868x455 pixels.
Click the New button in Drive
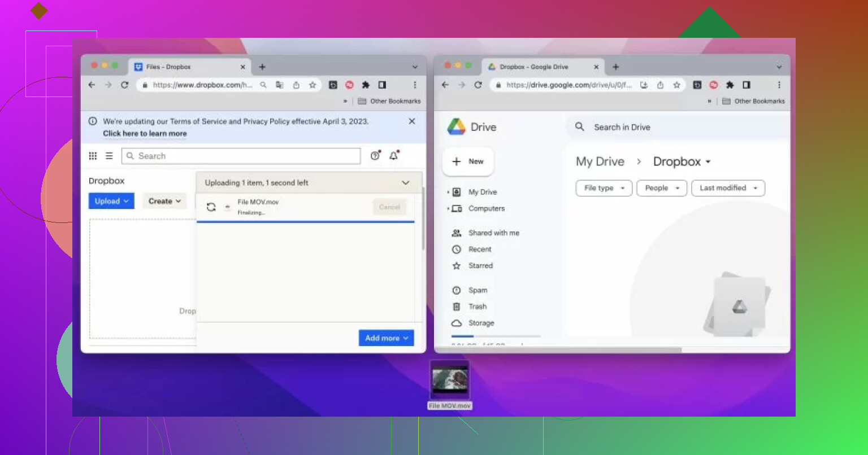[468, 161]
